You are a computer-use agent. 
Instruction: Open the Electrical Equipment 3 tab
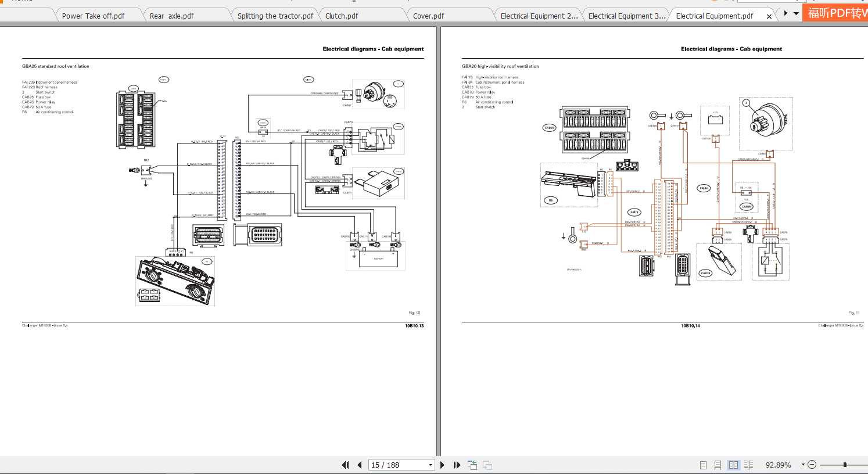[627, 16]
